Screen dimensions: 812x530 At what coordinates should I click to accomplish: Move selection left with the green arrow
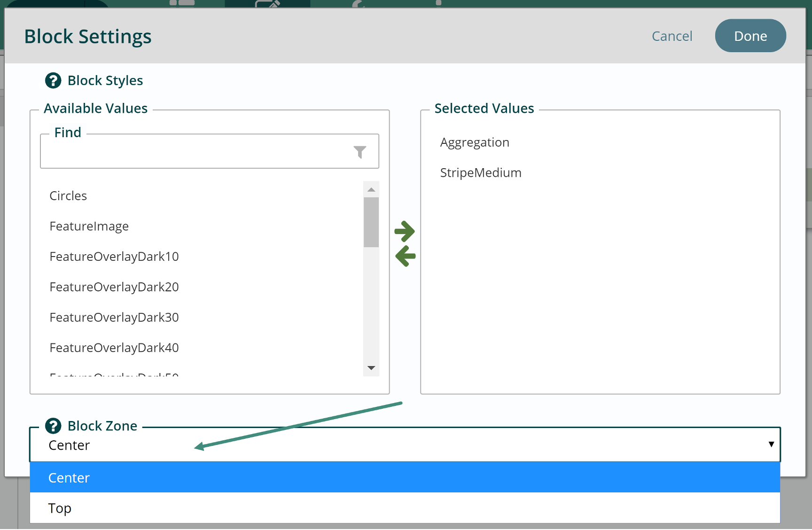(x=406, y=257)
